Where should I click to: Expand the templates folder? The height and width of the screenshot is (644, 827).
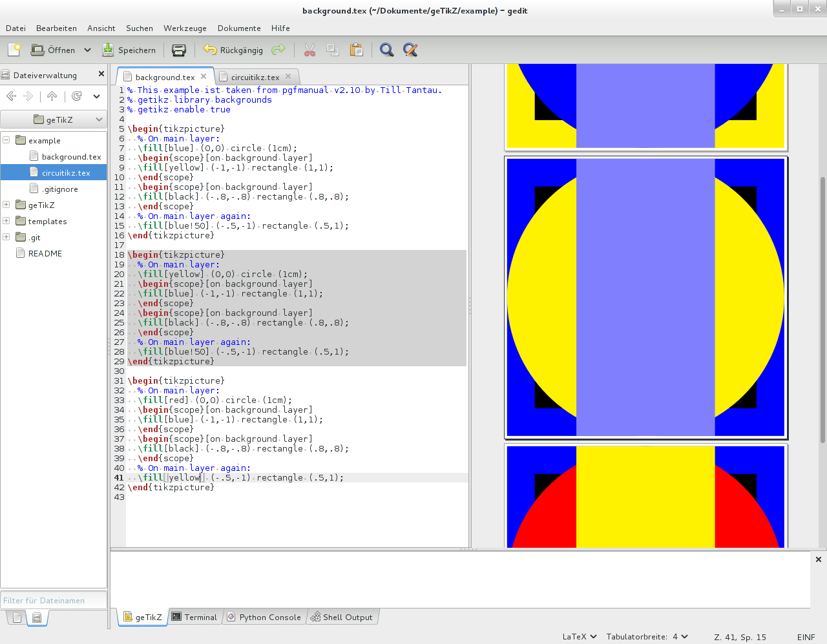pos(6,220)
